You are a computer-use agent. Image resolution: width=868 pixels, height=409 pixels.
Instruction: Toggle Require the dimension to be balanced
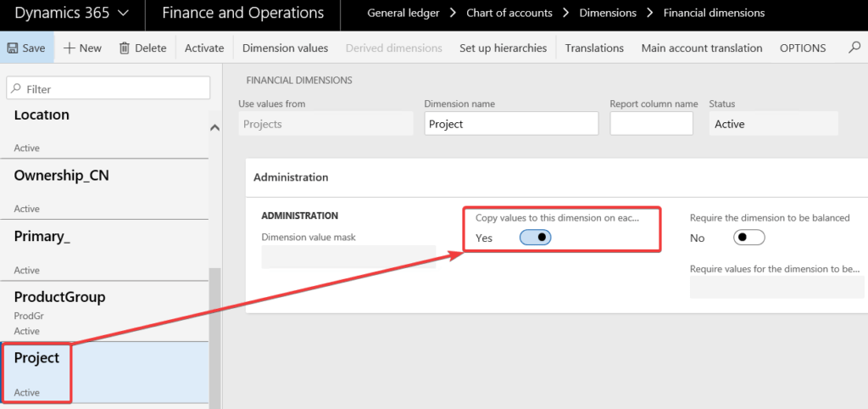[x=749, y=238]
